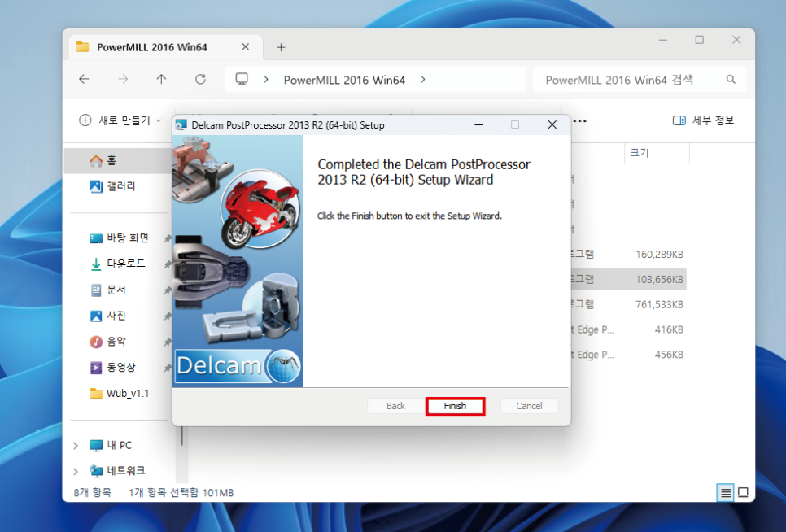Viewport: 786px width, 532px height.
Task: Refresh the PowerMILL 2016 Win64 folder
Action: pyautogui.click(x=200, y=79)
